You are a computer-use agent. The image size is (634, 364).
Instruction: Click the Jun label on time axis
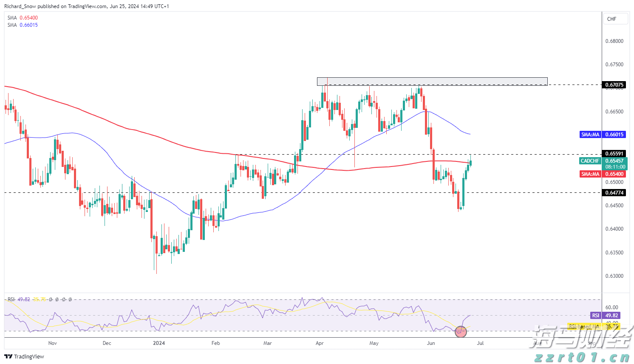[x=431, y=343]
